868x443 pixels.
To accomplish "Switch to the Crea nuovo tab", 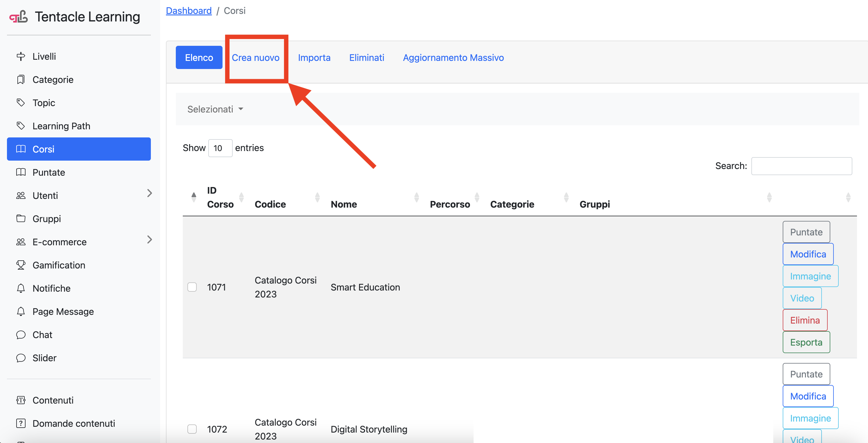I will click(255, 58).
